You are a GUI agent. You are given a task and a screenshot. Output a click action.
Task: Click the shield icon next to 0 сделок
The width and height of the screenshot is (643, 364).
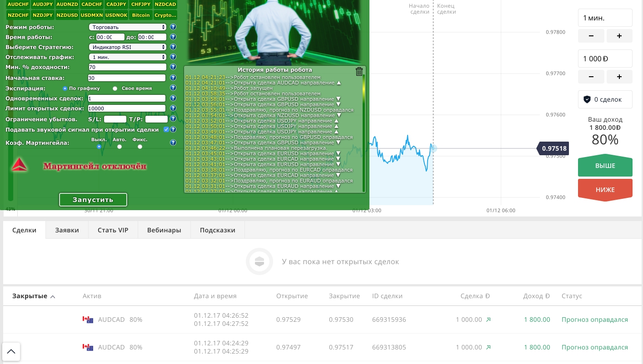point(587,99)
